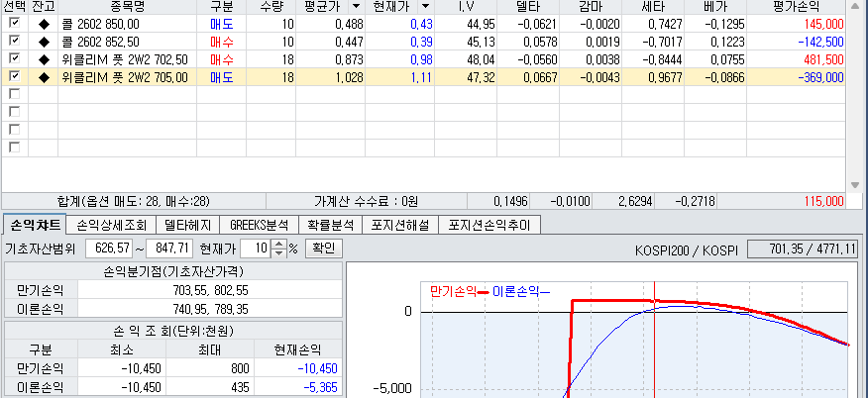This screenshot has height=398, width=868.
Task: Click the 만기손익 breakeven 703,55, 802,55
Action: [x=209, y=290]
